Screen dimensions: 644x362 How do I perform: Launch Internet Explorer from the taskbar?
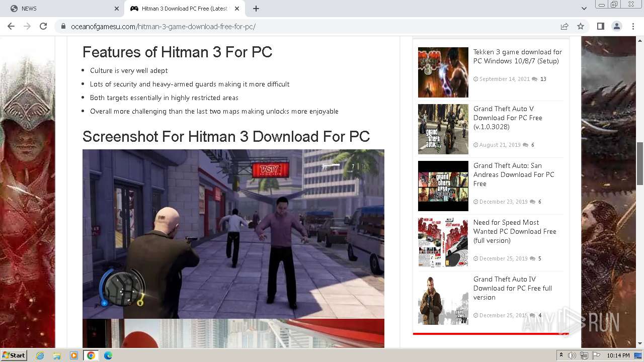[40, 355]
